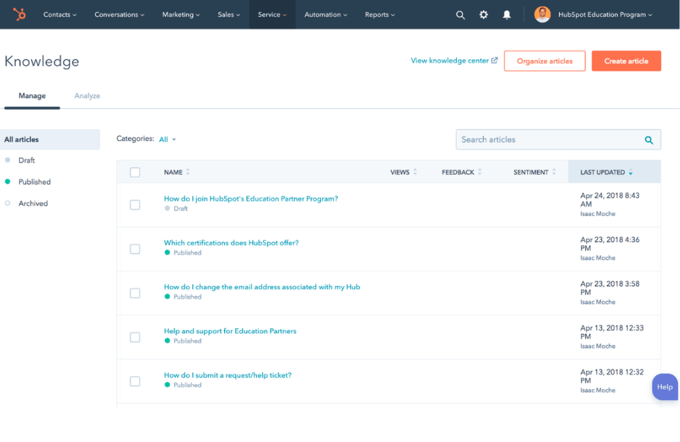Click the 'Apr 13, 2018 12:32 PM' date
Viewport: 680px width, 442px height.
(x=612, y=377)
